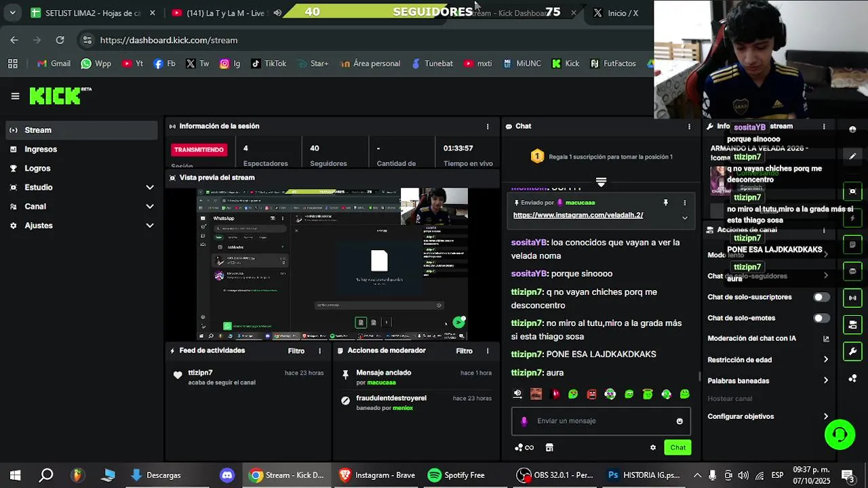The width and height of the screenshot is (868, 488).
Task: Open the TikTok bookmark
Action: [269, 64]
